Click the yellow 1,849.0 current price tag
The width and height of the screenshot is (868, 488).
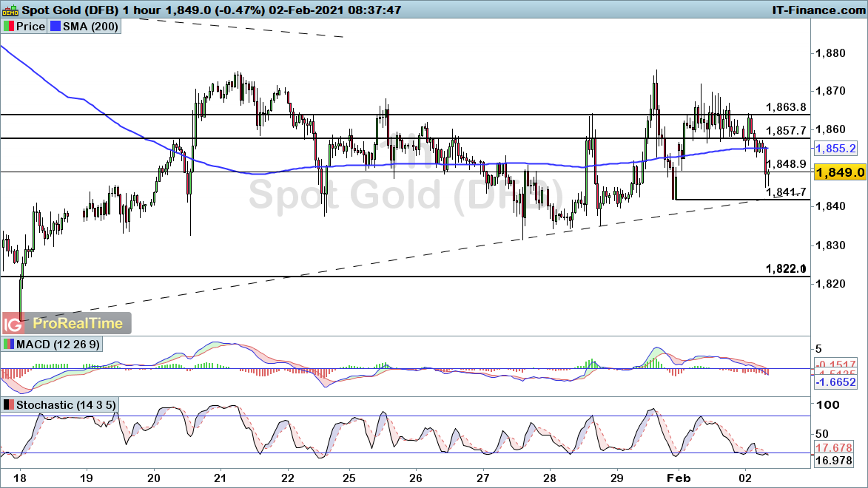[840, 172]
